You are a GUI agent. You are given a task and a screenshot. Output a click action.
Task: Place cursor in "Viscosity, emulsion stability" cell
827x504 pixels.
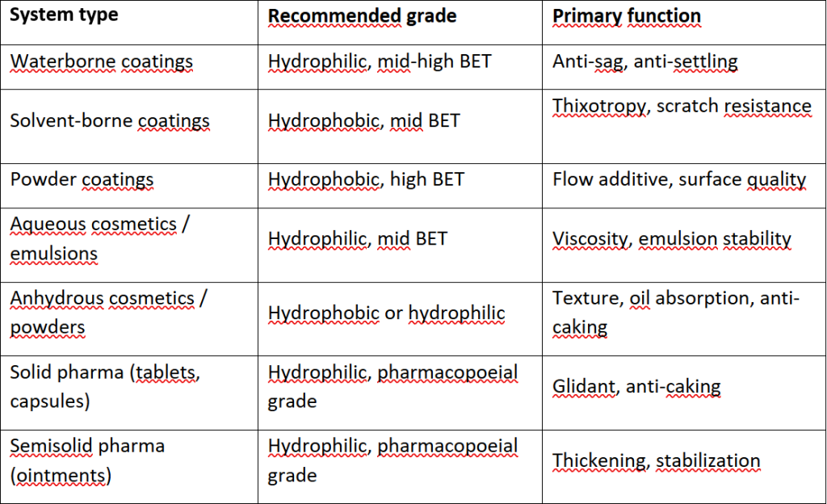click(x=672, y=239)
